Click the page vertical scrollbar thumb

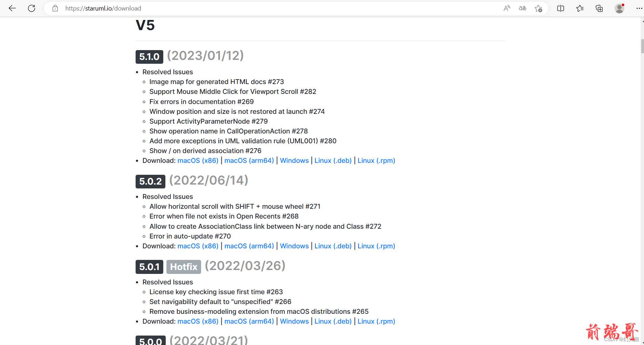pos(642,46)
